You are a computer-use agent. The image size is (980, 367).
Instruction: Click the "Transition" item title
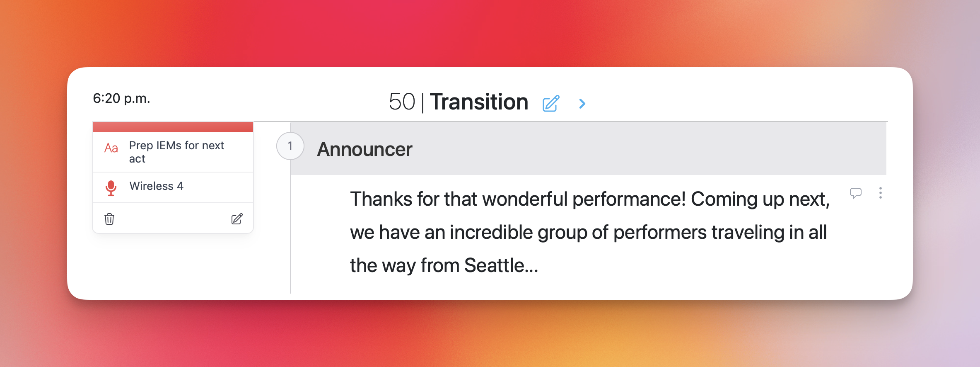click(479, 102)
